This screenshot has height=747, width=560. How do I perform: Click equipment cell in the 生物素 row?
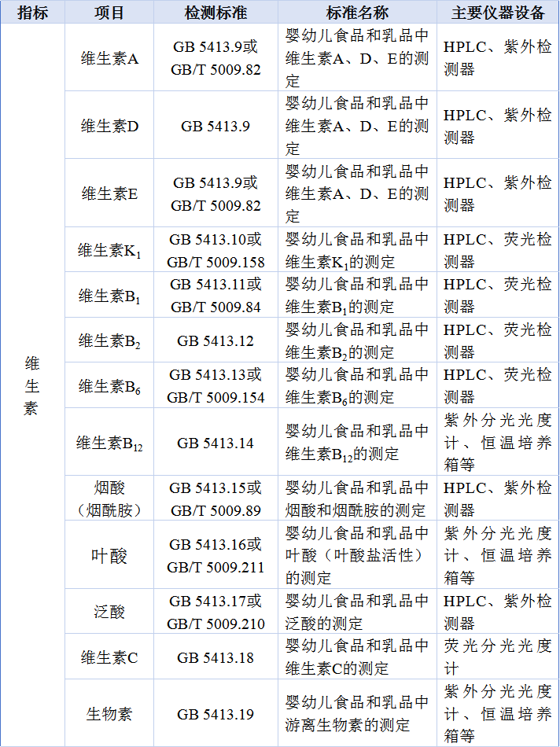point(498,713)
